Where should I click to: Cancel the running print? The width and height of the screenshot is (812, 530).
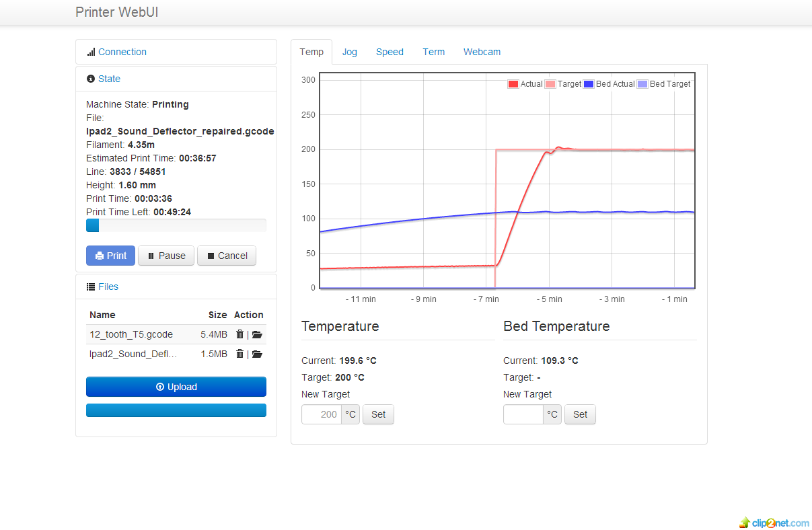click(227, 256)
